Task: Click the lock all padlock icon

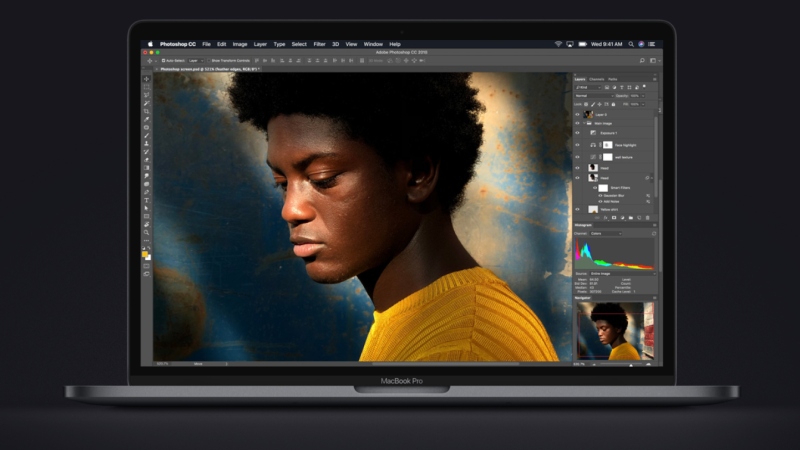Action: tap(613, 105)
